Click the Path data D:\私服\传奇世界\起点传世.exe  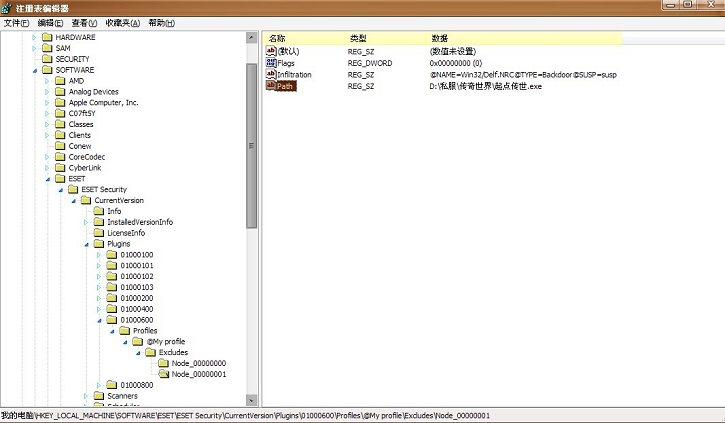485,86
